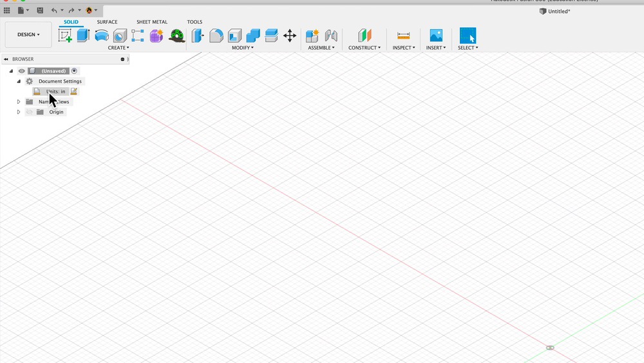This screenshot has height=363, width=644.
Task: Expand the Named Views folder
Action: [x=19, y=101]
